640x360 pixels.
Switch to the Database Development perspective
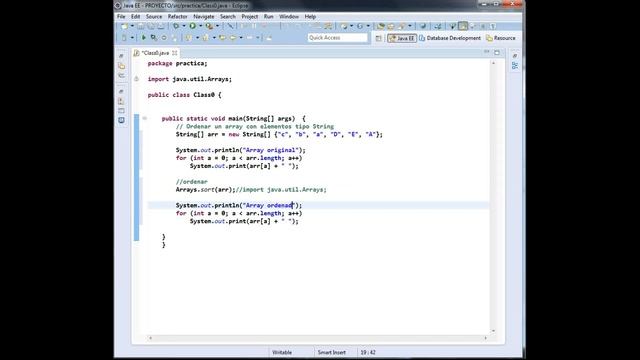coord(450,38)
